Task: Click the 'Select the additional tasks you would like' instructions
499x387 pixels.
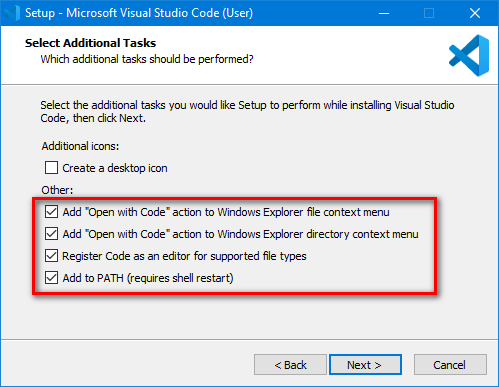Action: (247, 111)
